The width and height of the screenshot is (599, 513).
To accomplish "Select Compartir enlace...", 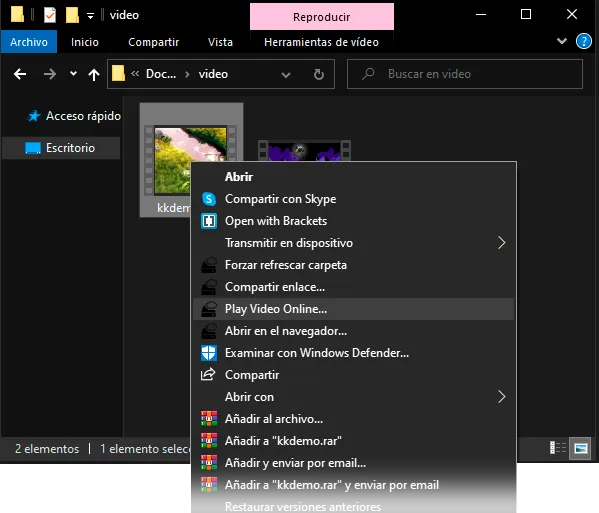I will click(353, 287).
